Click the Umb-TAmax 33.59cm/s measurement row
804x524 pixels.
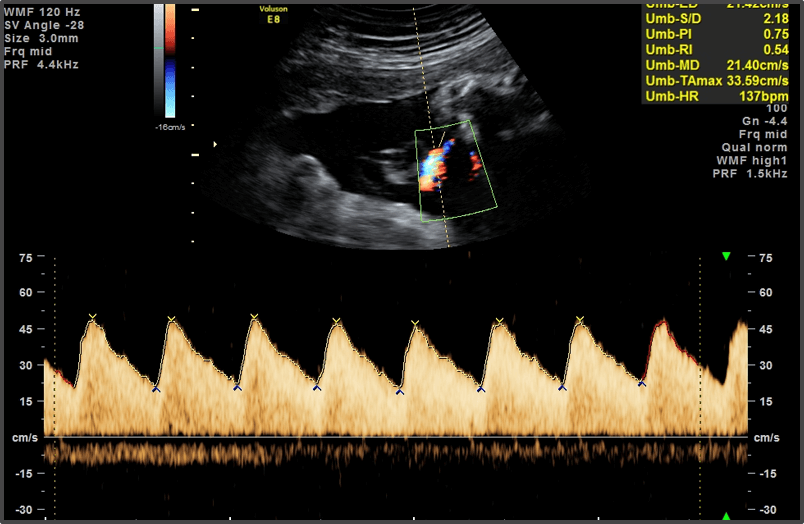pyautogui.click(x=716, y=80)
